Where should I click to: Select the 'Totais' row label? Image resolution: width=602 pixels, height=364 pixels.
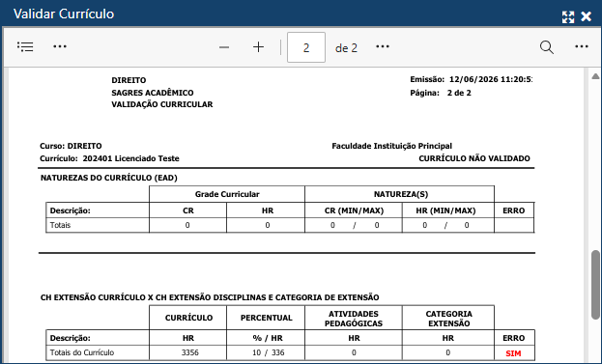point(60,225)
